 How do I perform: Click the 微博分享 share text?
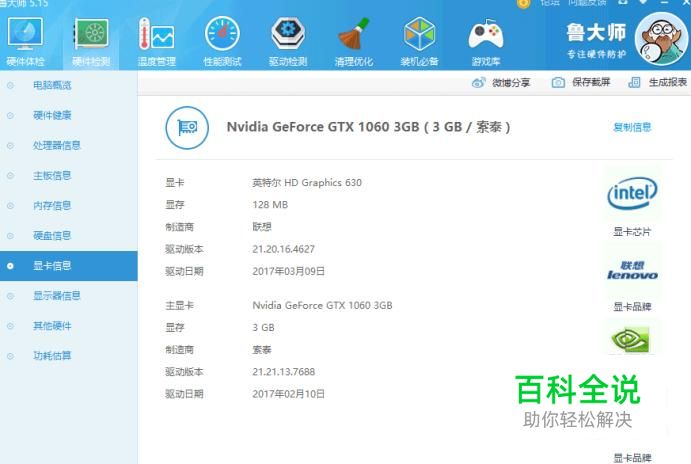[511, 83]
